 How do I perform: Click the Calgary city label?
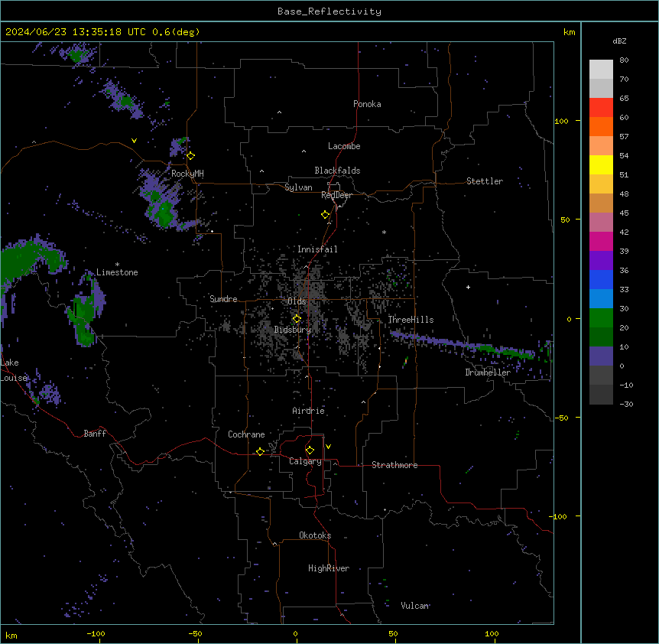pyautogui.click(x=305, y=461)
